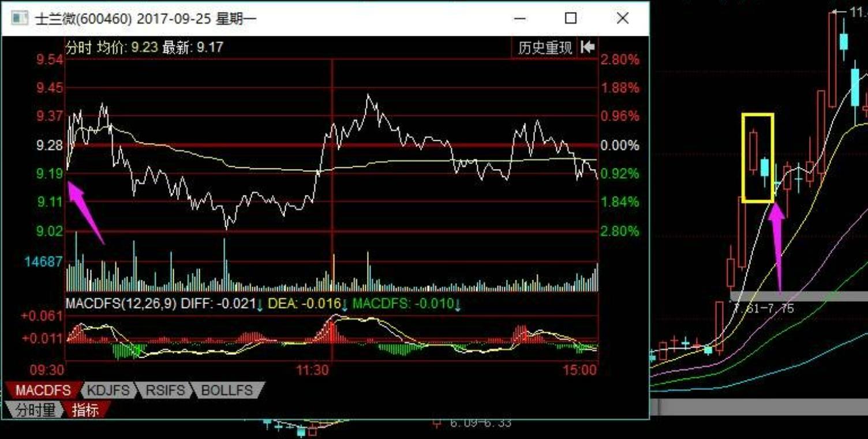Image resolution: width=868 pixels, height=439 pixels.
Task: Click the purple arrow near the 9.19 price
Action: pyautogui.click(x=84, y=211)
